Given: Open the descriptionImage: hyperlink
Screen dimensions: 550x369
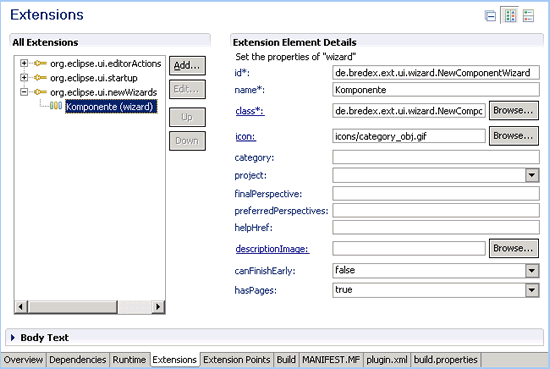Looking at the screenshot, I should coord(272,249).
